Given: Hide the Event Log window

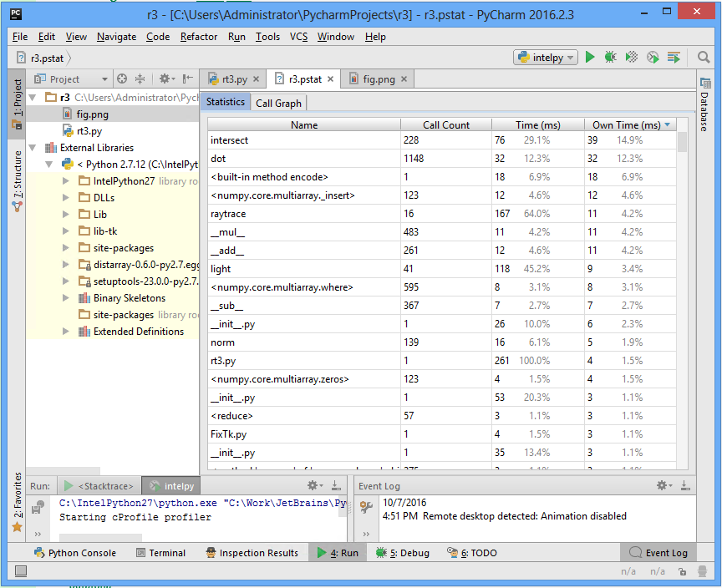Looking at the screenshot, I should click(x=685, y=485).
